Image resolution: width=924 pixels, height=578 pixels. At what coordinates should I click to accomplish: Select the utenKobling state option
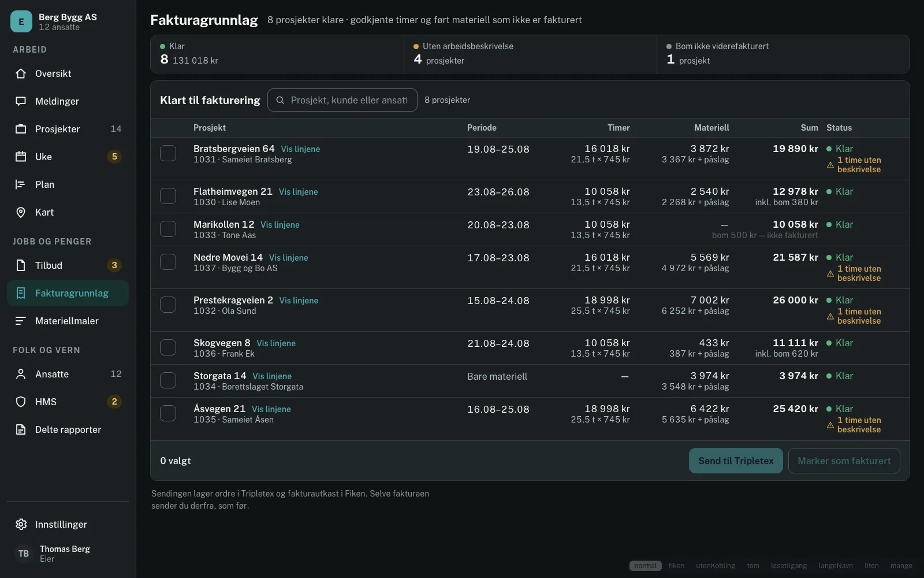tap(716, 566)
